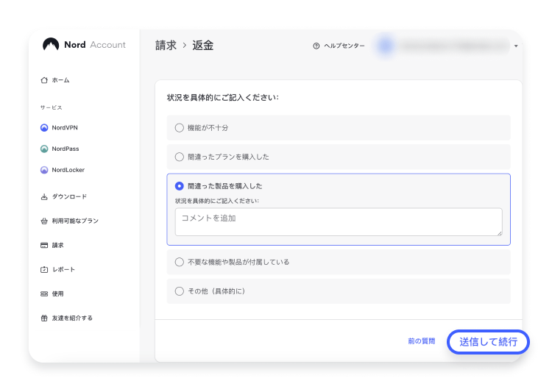Click the 状況を具体的にご記入ください heading

pos(222,98)
